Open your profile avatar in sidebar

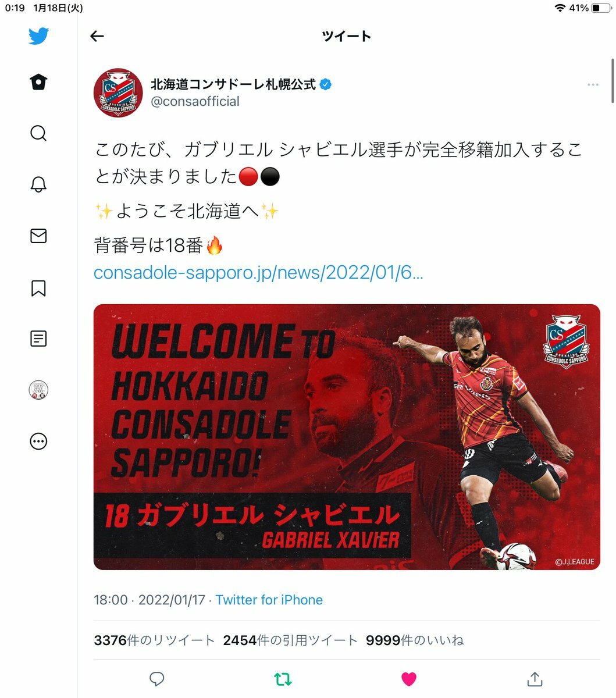point(38,390)
